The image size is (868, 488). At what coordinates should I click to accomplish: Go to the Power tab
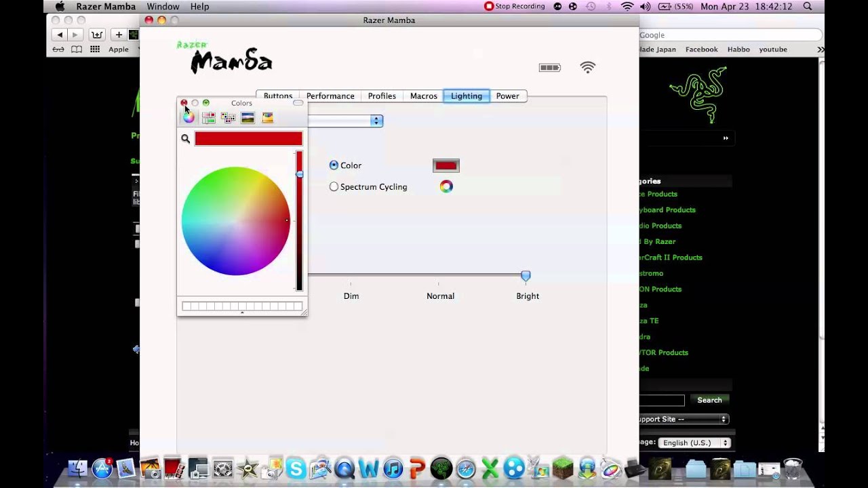tap(507, 96)
